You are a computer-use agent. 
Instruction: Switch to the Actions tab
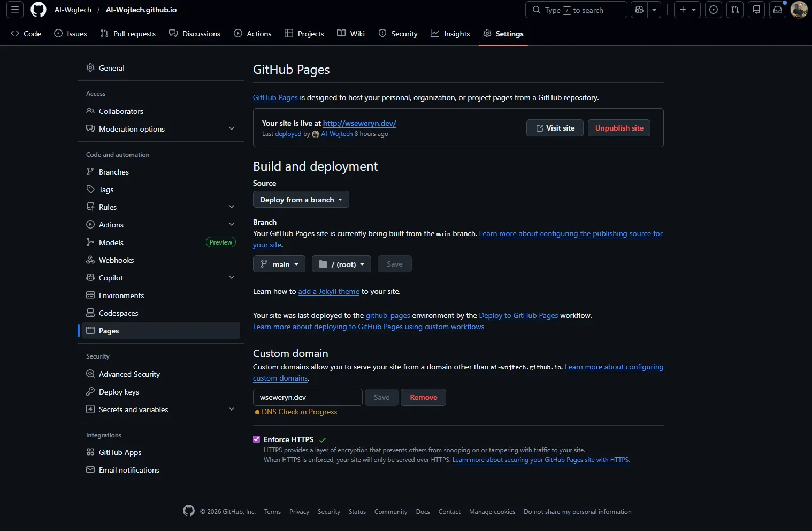click(252, 33)
